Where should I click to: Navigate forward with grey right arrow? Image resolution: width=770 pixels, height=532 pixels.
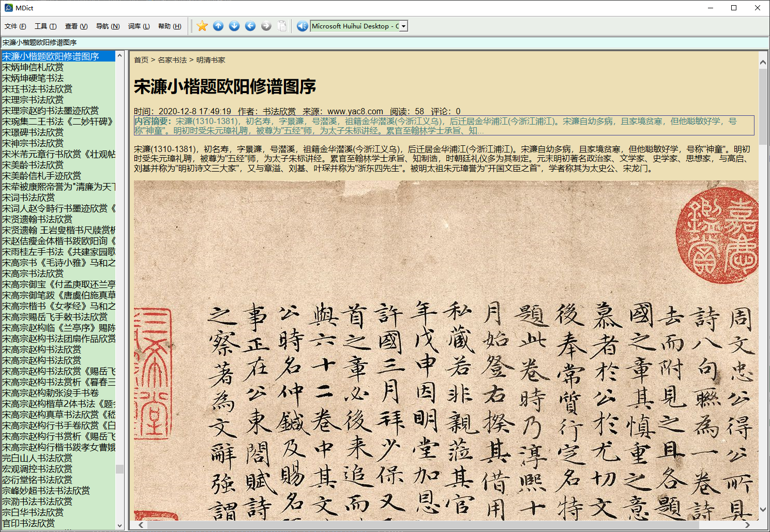coord(266,26)
